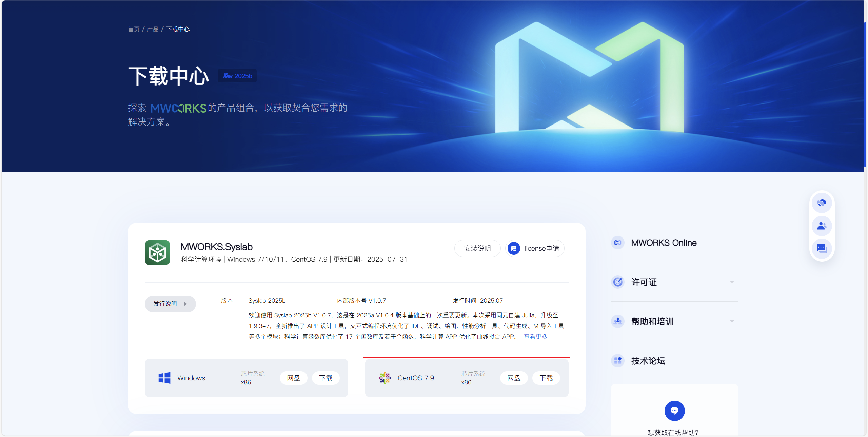Expand the 帮助和培训 dropdown arrow
This screenshot has height=437, width=868.
tap(732, 321)
